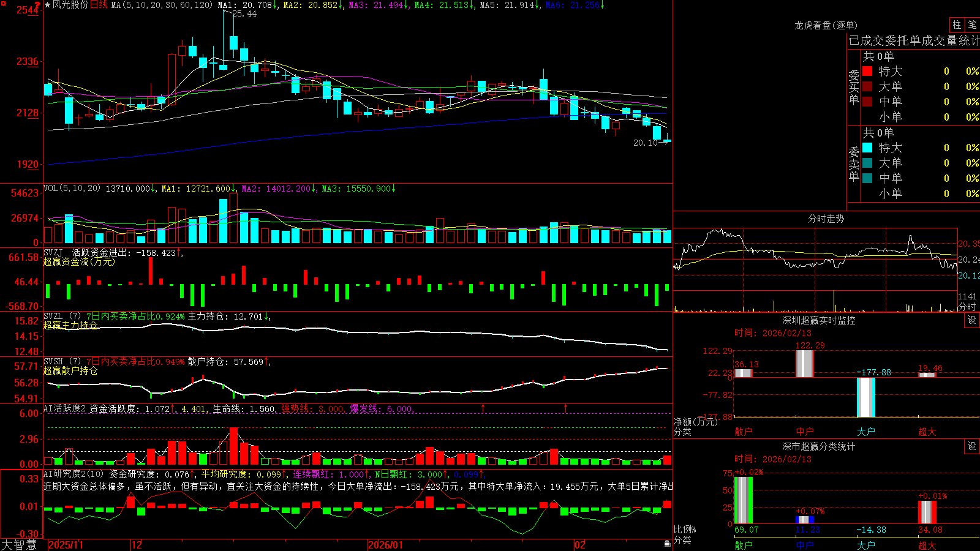This screenshot has height=551, width=980.
Task: Click the 69.07 散户 percentage value
Action: pyautogui.click(x=747, y=530)
